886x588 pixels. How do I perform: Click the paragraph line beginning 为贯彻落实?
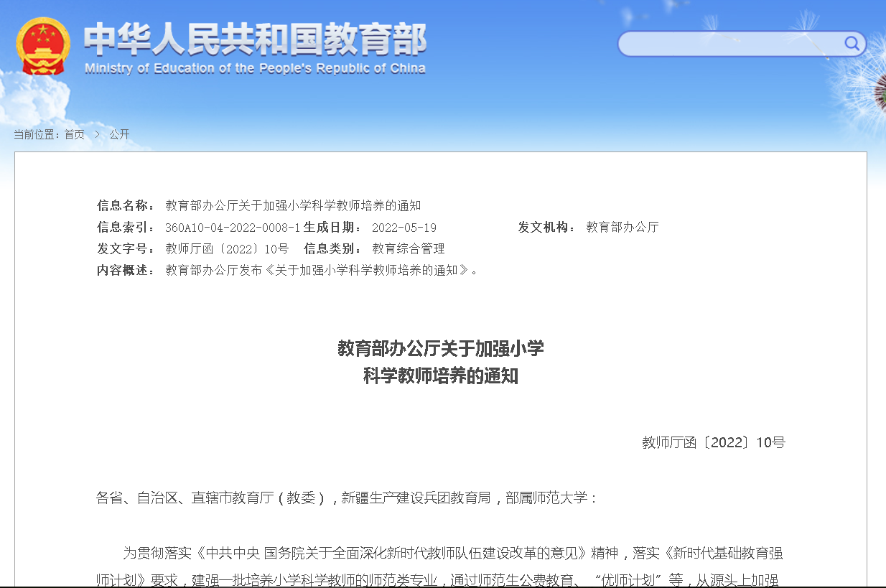coord(453,553)
